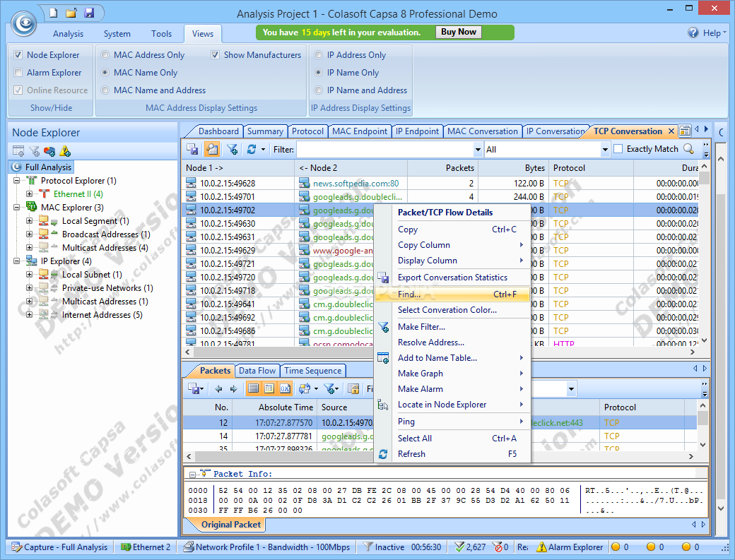Click the make filter icon in conversation toolbar
This screenshot has width=735, height=560.
click(232, 149)
